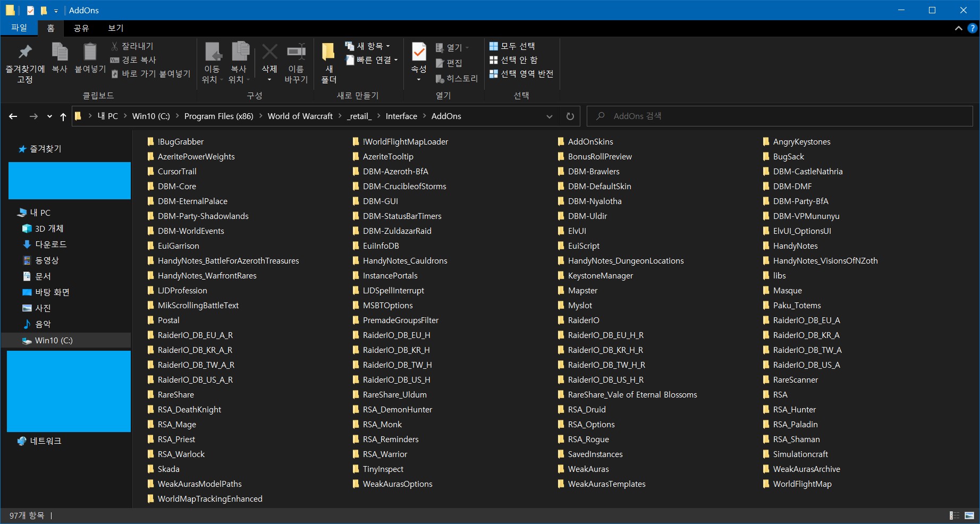The image size is (980, 524).
Task: Open Properties (속성) checkmark icon
Action: pos(419,52)
